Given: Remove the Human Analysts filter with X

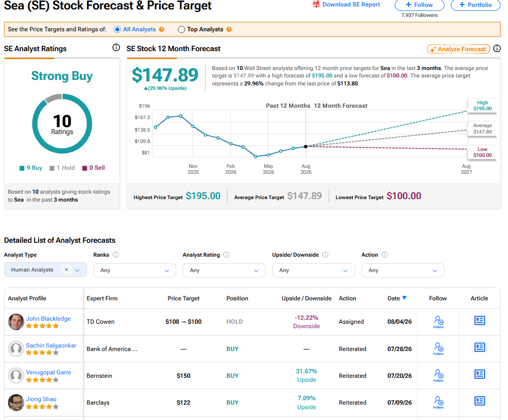Looking at the screenshot, I should click(x=67, y=270).
